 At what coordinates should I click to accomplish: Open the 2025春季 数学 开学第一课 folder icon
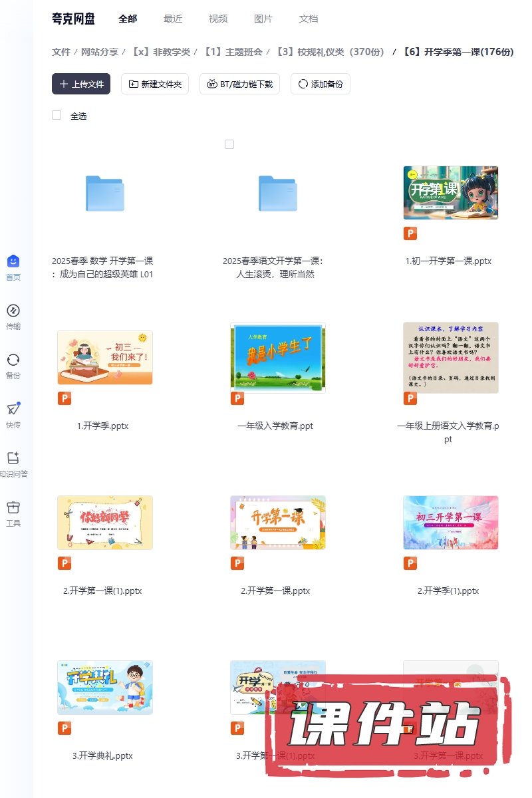point(104,193)
